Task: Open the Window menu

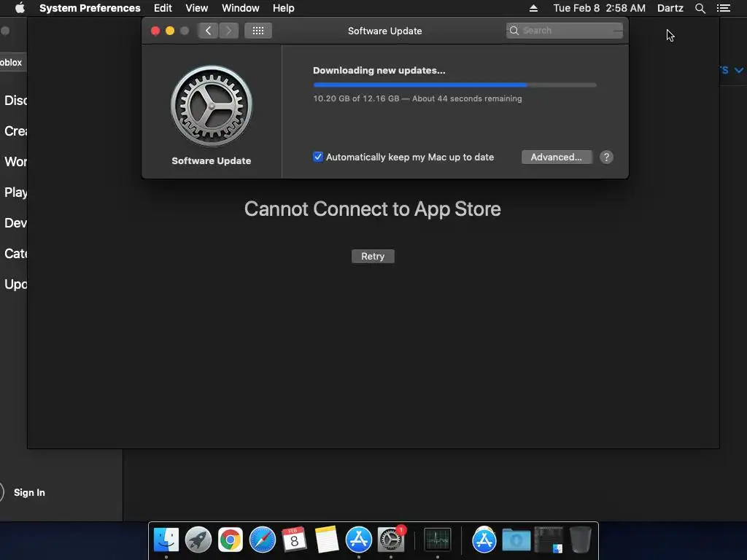Action: [241, 8]
